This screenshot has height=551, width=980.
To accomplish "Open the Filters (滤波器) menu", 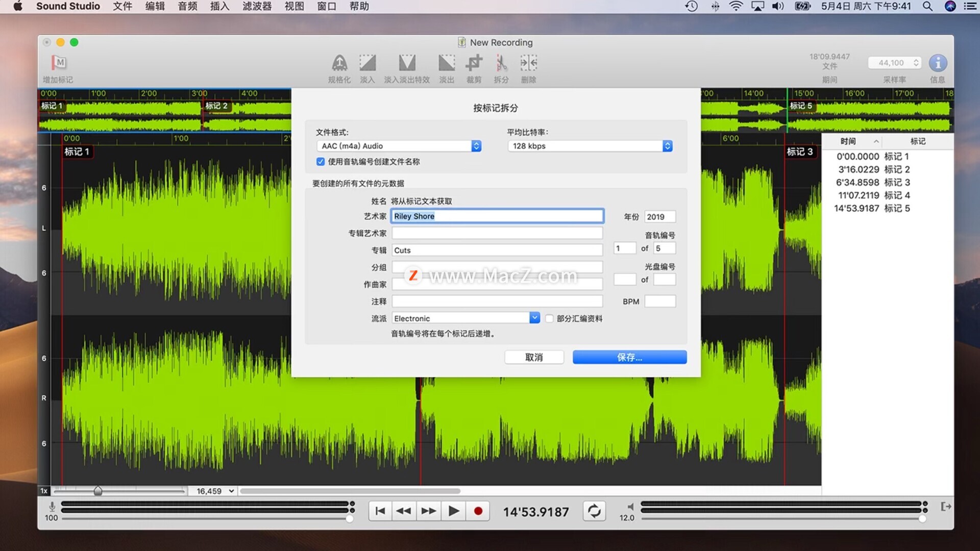I will pos(257,6).
